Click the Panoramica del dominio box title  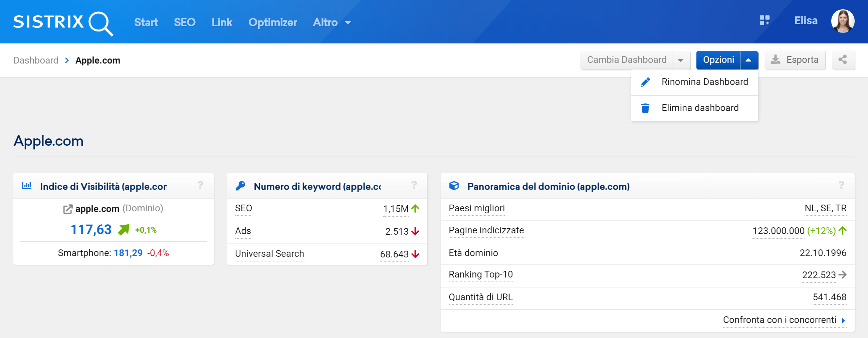pyautogui.click(x=548, y=187)
